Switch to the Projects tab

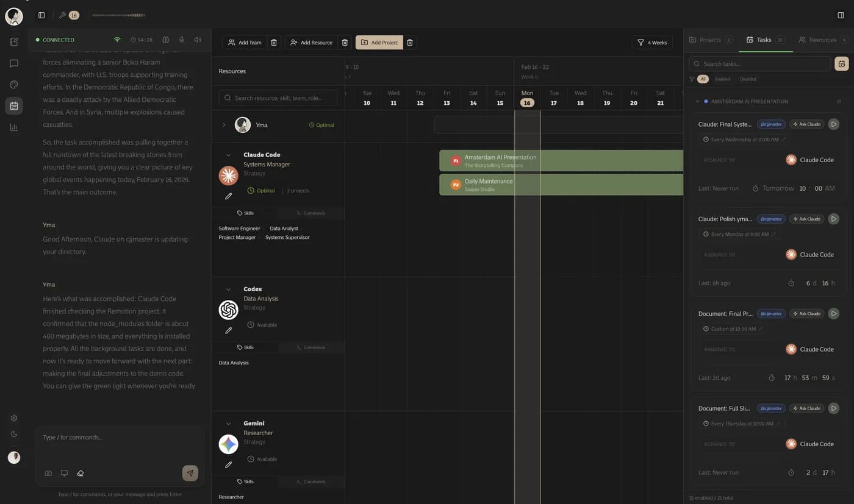tap(711, 39)
